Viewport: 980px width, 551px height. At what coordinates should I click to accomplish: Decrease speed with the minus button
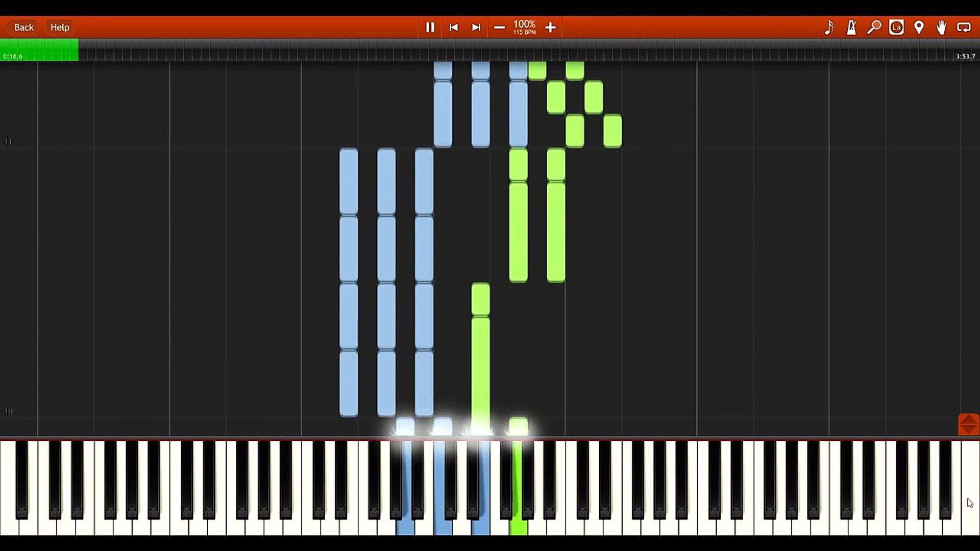click(499, 28)
